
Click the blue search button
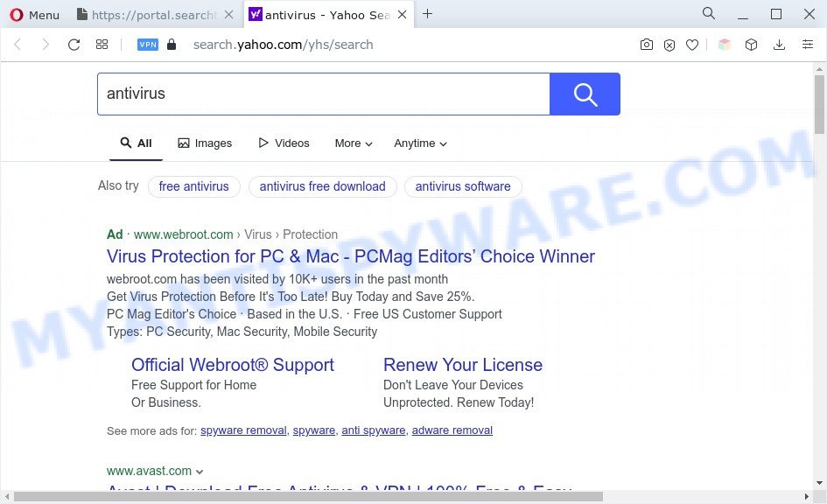[x=585, y=94]
